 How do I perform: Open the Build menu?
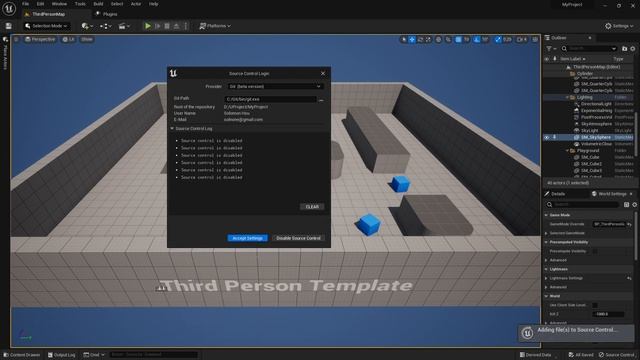tap(98, 4)
